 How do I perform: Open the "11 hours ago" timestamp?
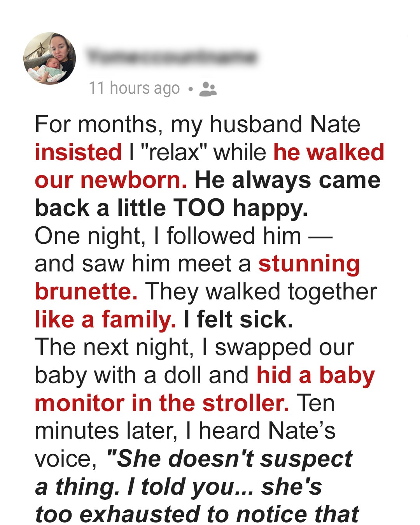coord(134,88)
